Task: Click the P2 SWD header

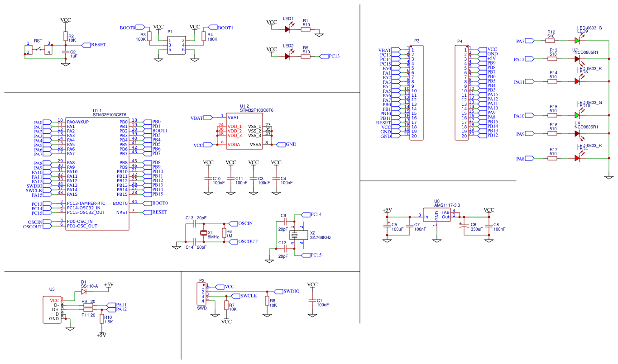Action: [201, 293]
